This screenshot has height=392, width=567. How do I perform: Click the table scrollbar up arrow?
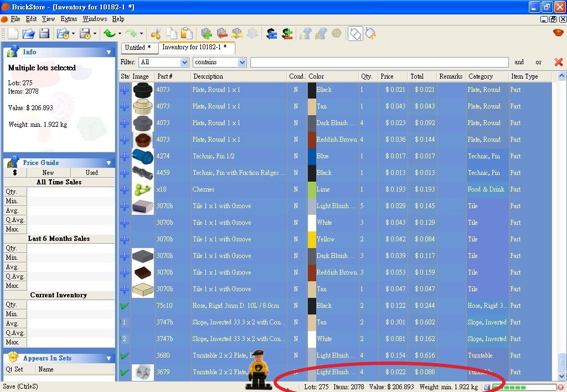(x=561, y=76)
